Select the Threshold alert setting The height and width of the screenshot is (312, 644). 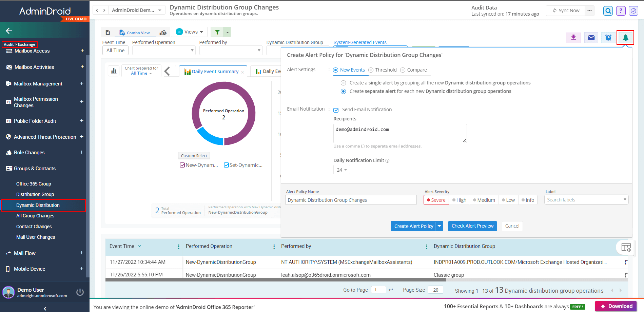click(371, 70)
